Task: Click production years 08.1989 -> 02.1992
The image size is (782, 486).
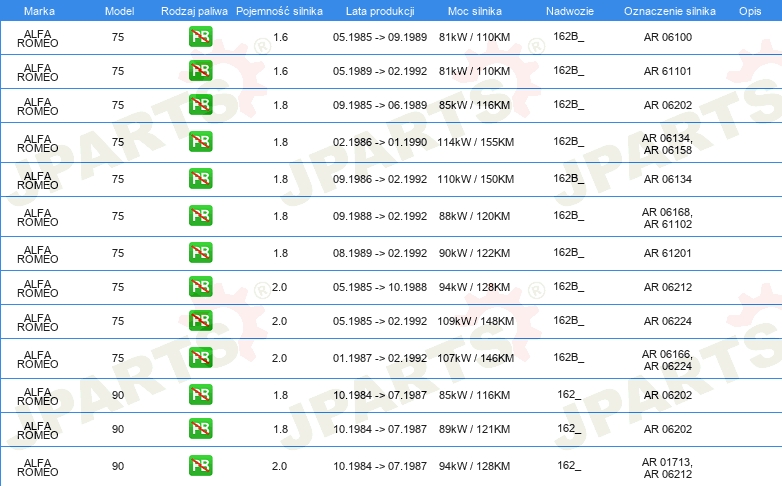Action: coord(380,253)
